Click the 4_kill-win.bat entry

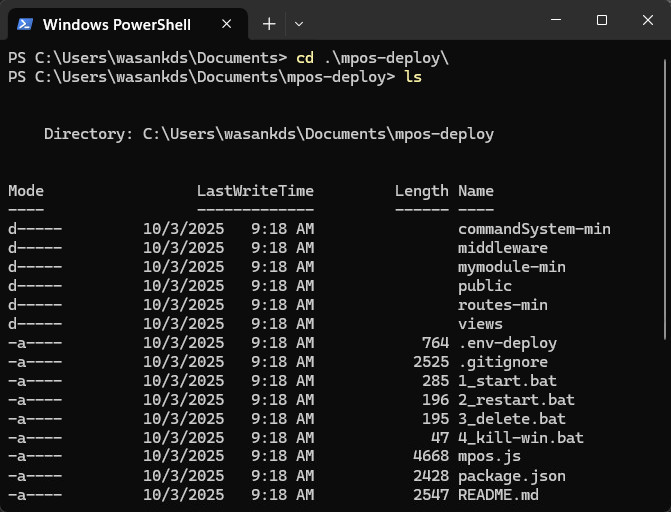click(x=520, y=438)
